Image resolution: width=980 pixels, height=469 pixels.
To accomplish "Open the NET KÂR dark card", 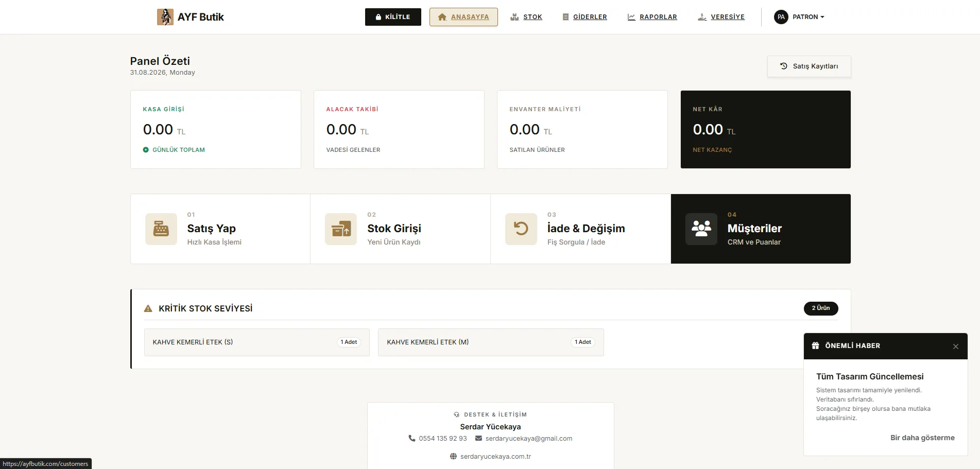I will pyautogui.click(x=766, y=129).
